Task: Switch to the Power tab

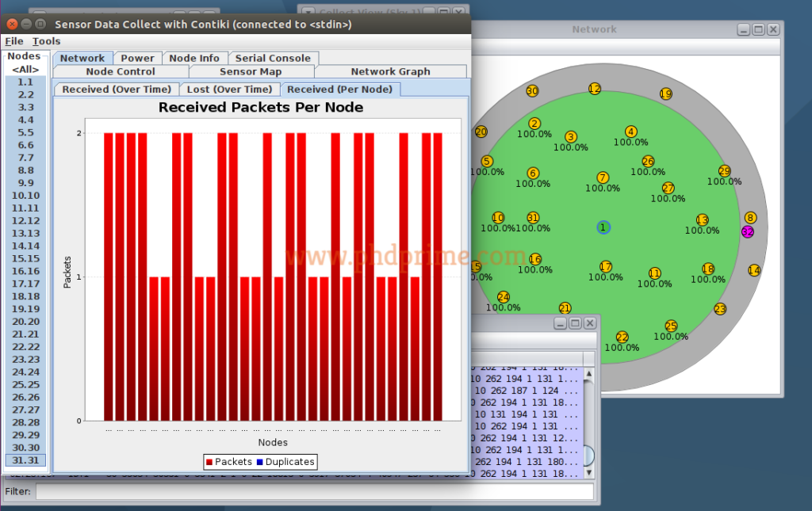Action: point(137,58)
